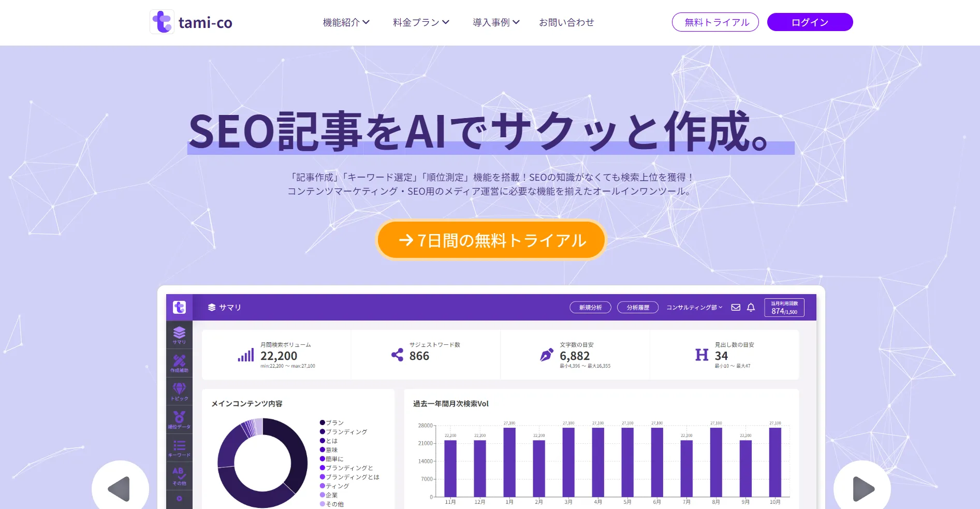Click the 11月 bar in chart

[450, 469]
